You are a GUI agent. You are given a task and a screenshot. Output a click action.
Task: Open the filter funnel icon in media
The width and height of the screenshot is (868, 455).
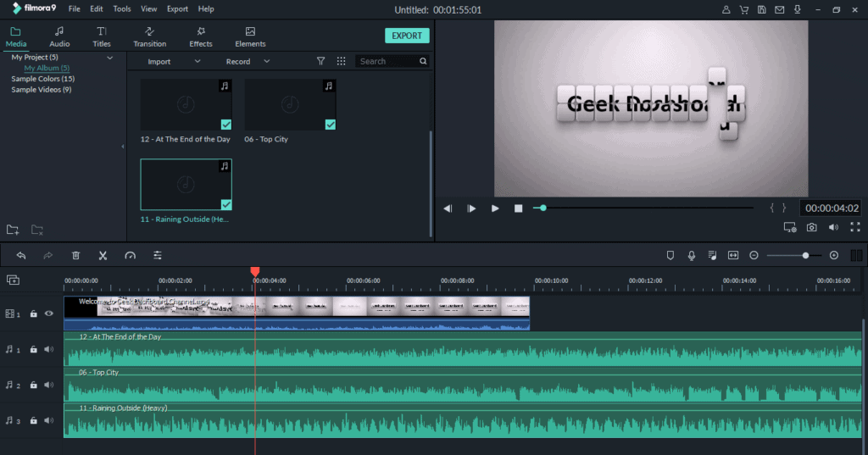coord(320,61)
